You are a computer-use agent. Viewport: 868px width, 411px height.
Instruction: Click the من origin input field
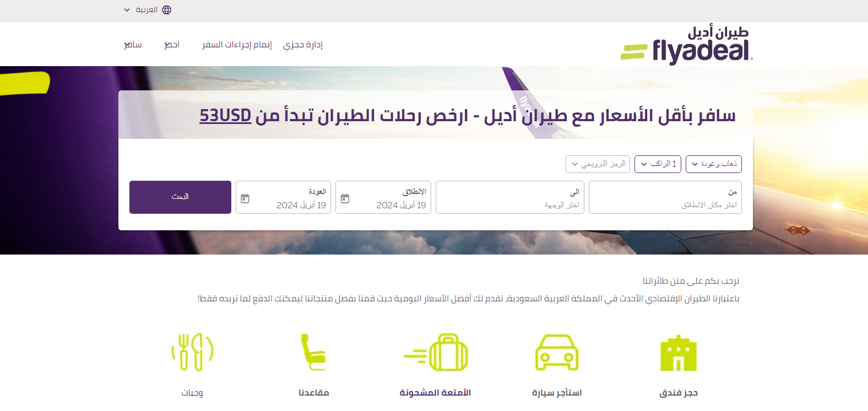pyautogui.click(x=665, y=197)
